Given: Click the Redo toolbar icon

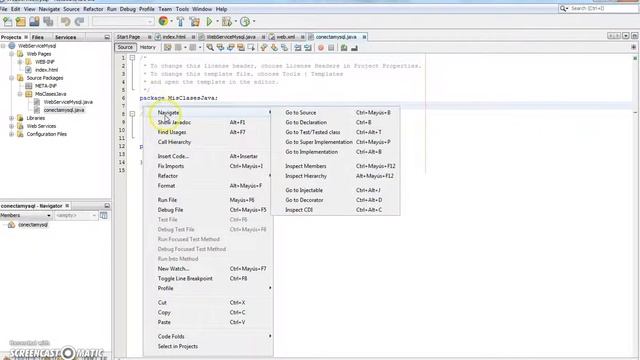Looking at the screenshot, I should coord(79,22).
